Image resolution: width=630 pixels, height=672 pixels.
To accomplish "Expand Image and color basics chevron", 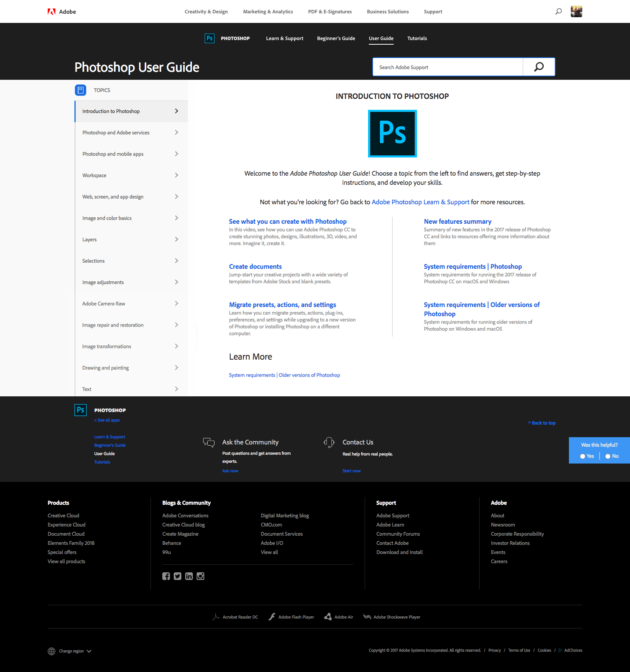I will click(176, 218).
